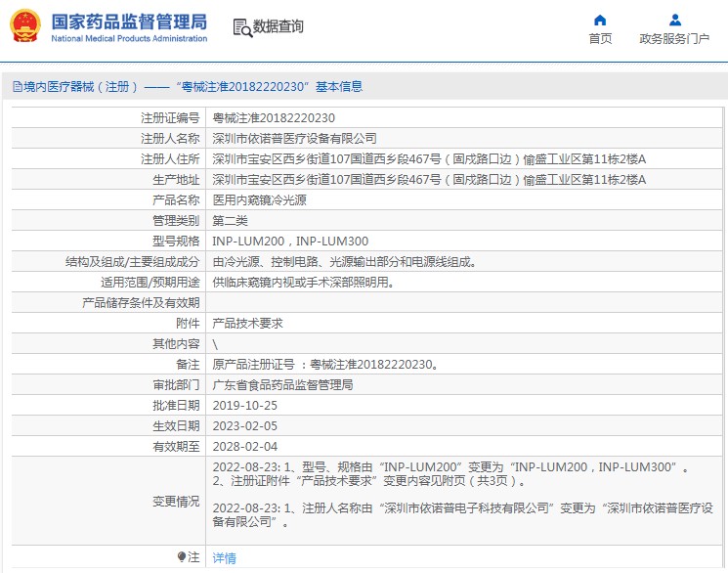Click the 政务服务门户 person icon
Screen dimensions: 728x573
[x=674, y=20]
